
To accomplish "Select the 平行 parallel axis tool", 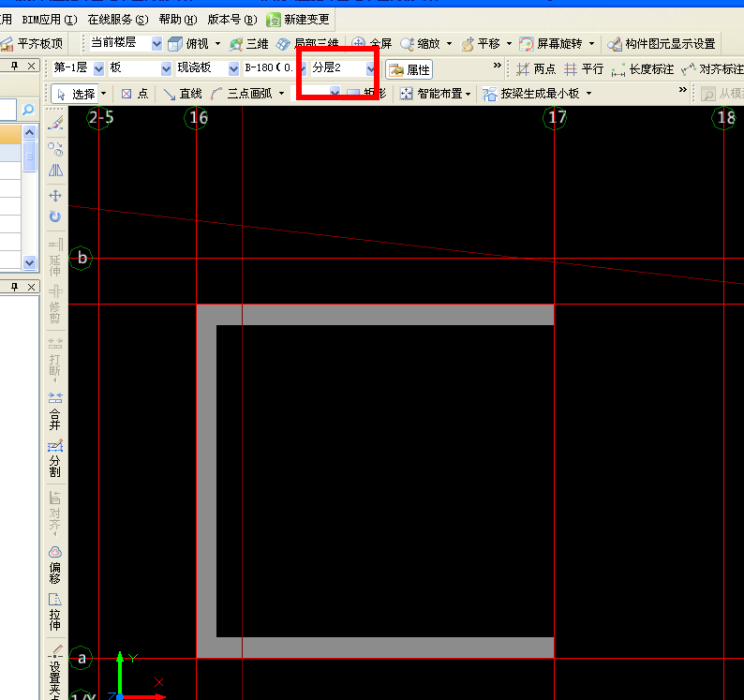I will [584, 69].
